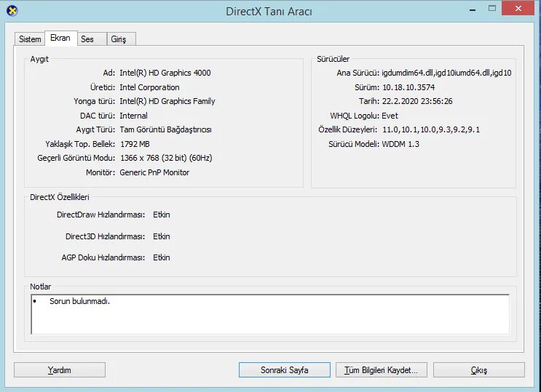Click Tüm Bilgileri Kaydet button
The image size is (541, 392).
382,370
